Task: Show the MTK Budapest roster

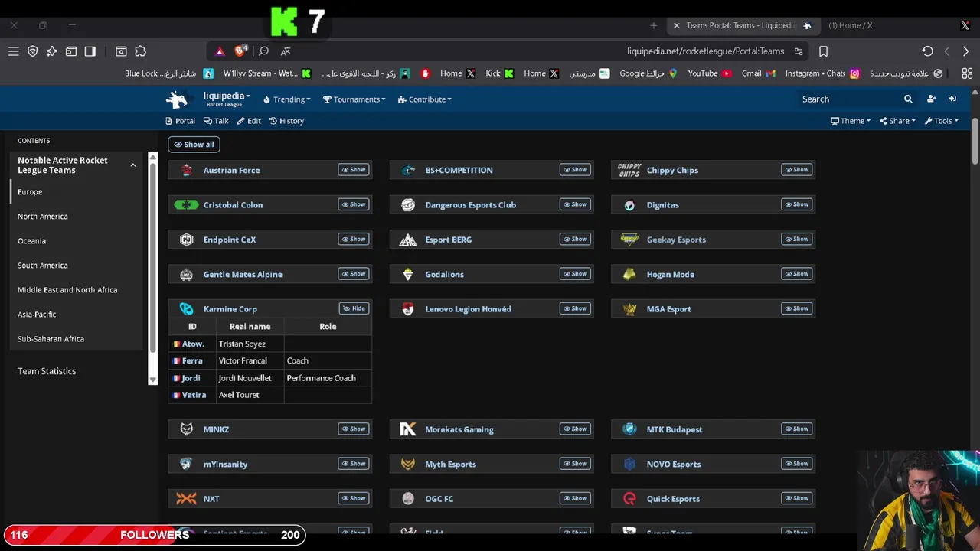Action: coord(797,429)
